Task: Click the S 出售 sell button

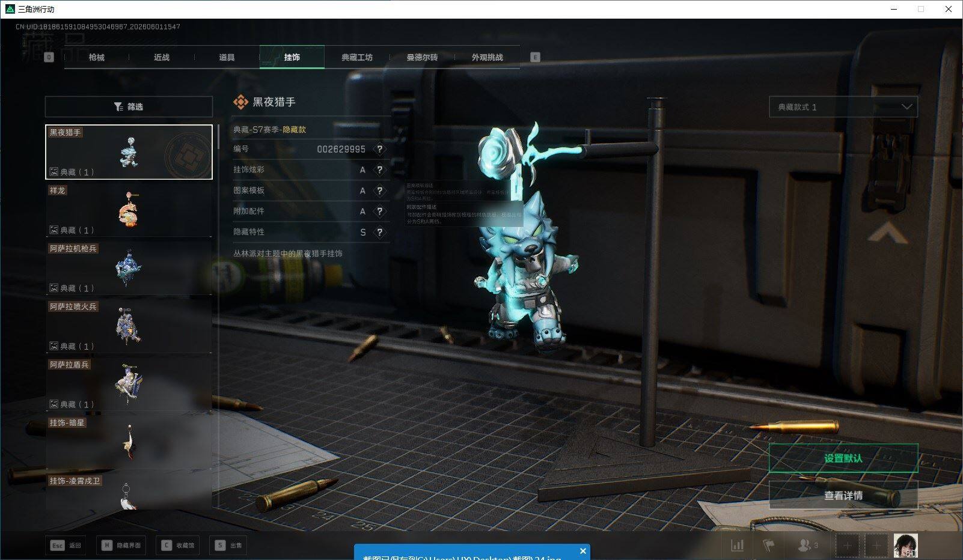Action: pyautogui.click(x=229, y=545)
